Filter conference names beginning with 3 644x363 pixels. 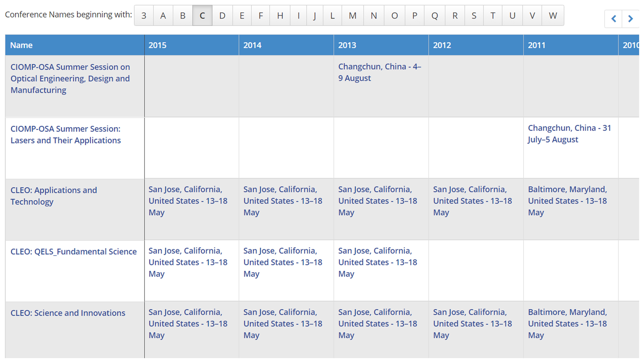(144, 15)
